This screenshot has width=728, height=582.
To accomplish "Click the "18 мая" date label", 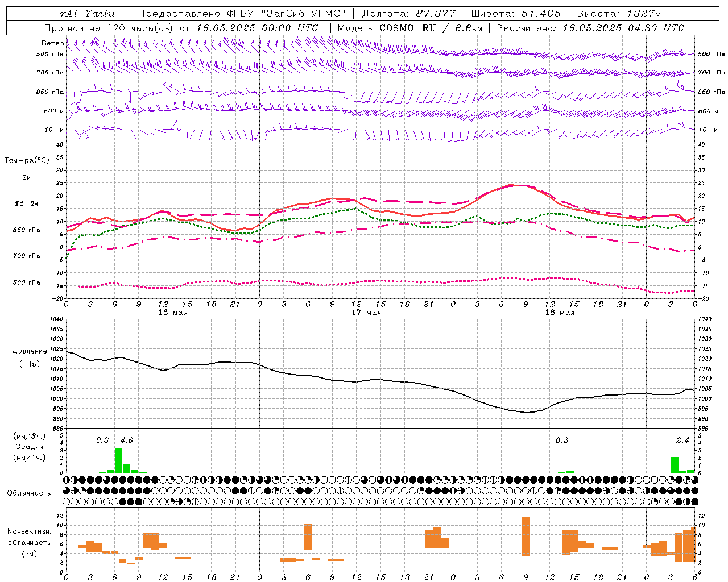I will pos(560,313).
